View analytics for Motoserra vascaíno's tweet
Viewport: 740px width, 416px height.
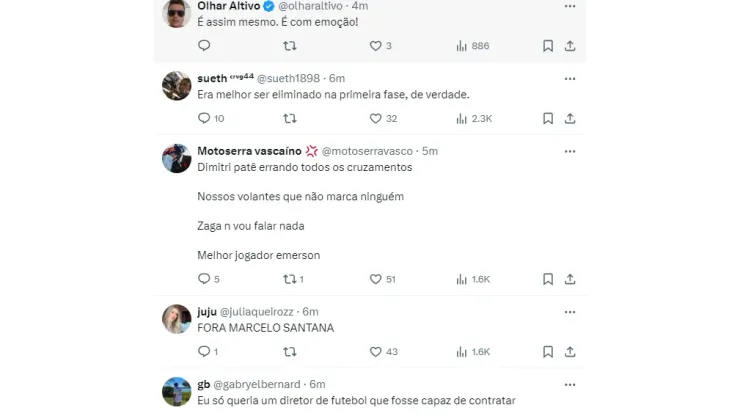[462, 279]
